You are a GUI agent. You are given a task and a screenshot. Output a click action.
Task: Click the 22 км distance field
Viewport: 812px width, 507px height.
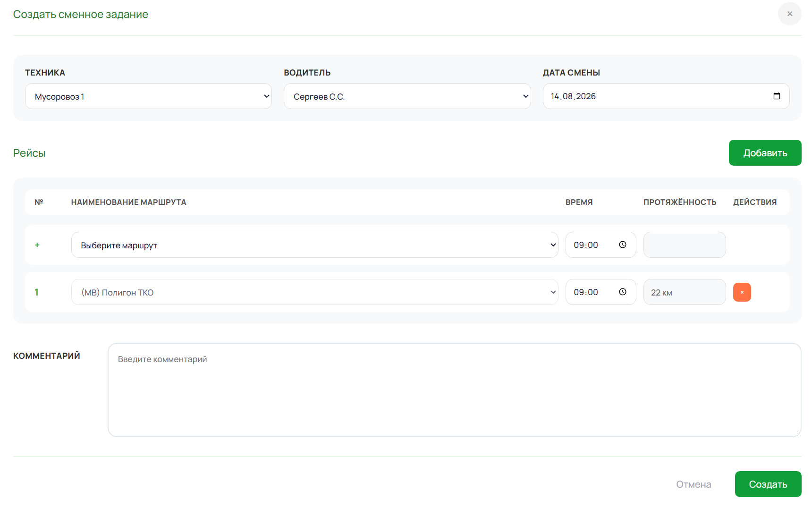[684, 292]
